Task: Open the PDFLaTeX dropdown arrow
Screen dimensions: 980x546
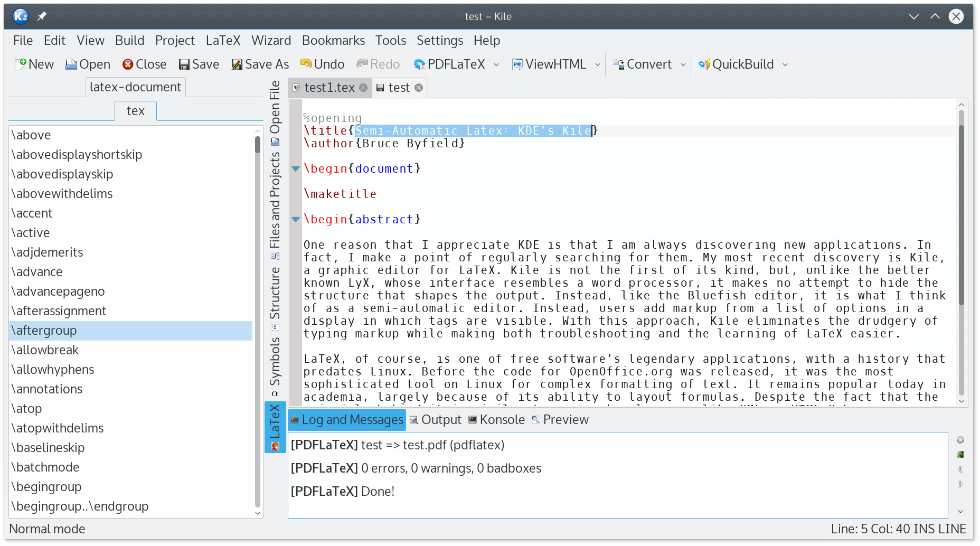Action: tap(496, 64)
